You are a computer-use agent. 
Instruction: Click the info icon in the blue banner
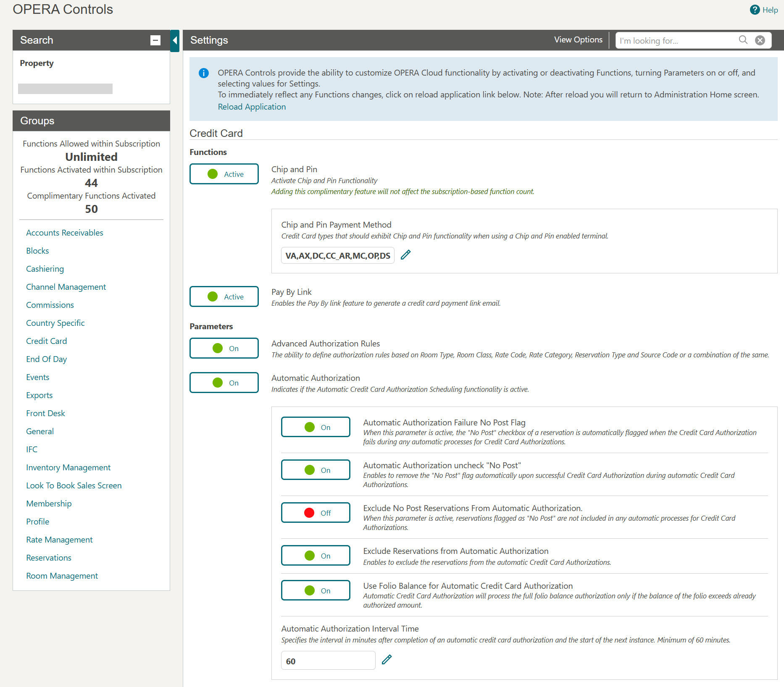204,73
